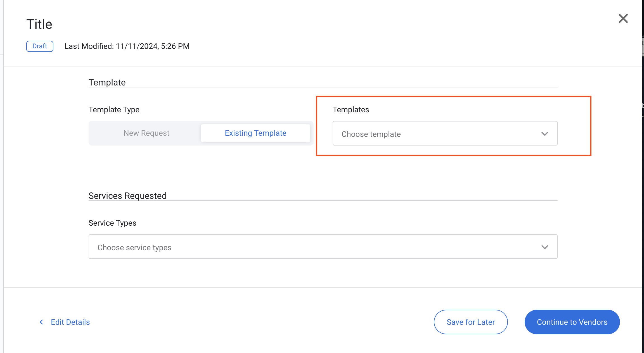Click the Templates field label
This screenshot has width=644, height=353.
coord(351,110)
